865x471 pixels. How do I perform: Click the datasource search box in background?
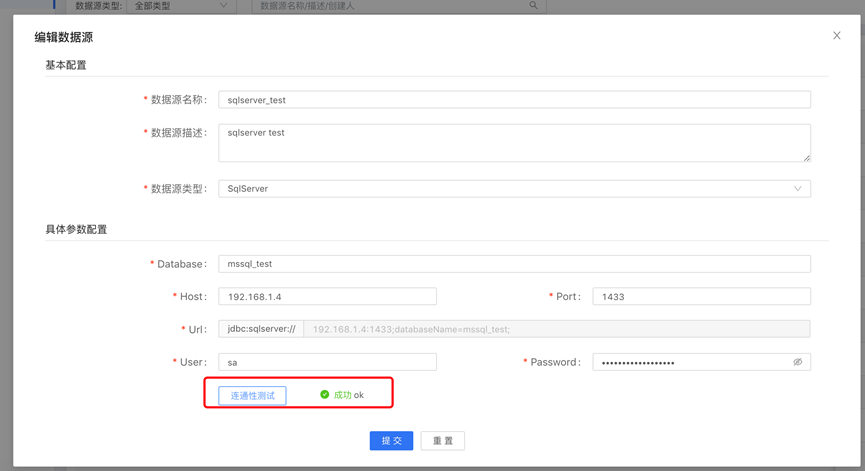390,6
